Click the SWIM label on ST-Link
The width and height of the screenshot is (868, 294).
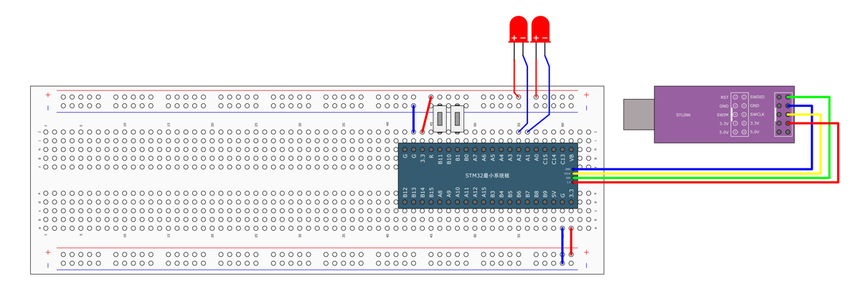722,115
